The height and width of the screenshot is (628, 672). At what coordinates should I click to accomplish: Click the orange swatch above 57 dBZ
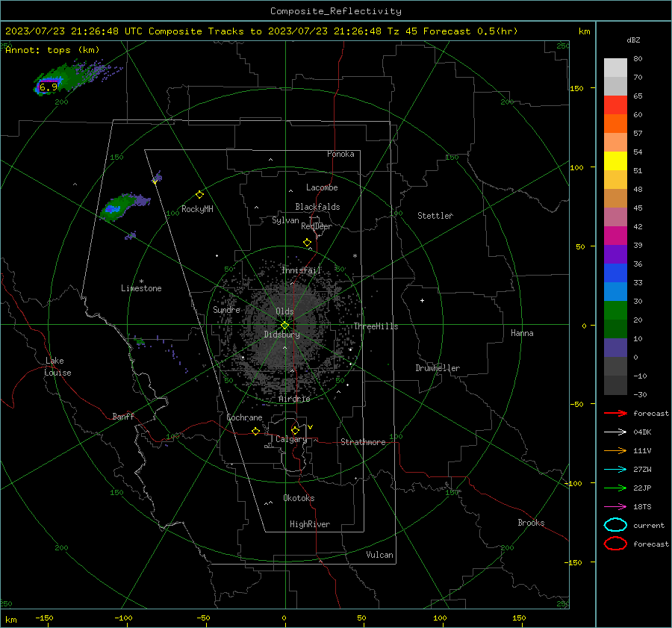click(615, 123)
